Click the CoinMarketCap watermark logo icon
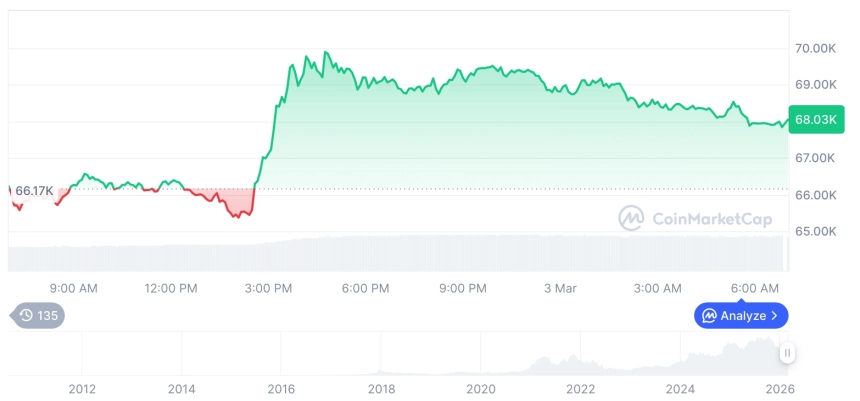This screenshot has width=860, height=401. click(631, 218)
